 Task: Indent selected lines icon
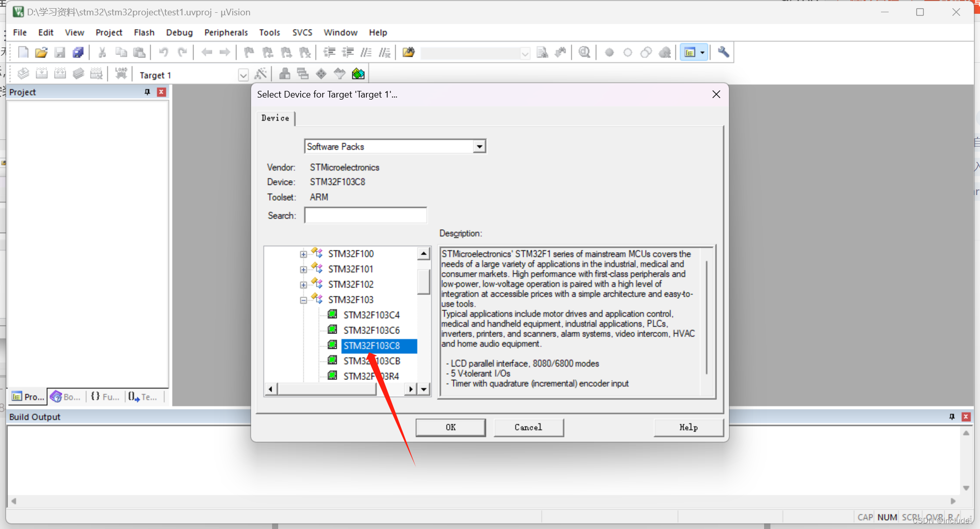[x=330, y=52]
